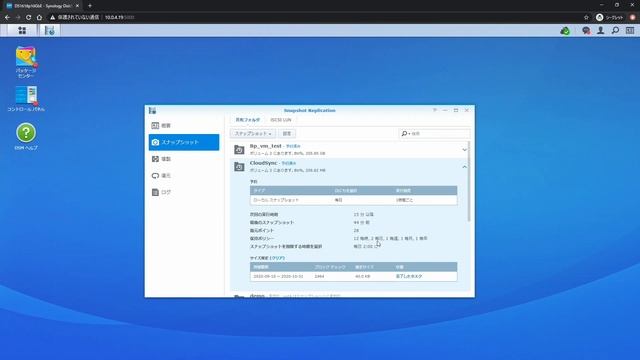Click the lip_vm_test folder name
The image size is (640, 360).
click(265, 146)
